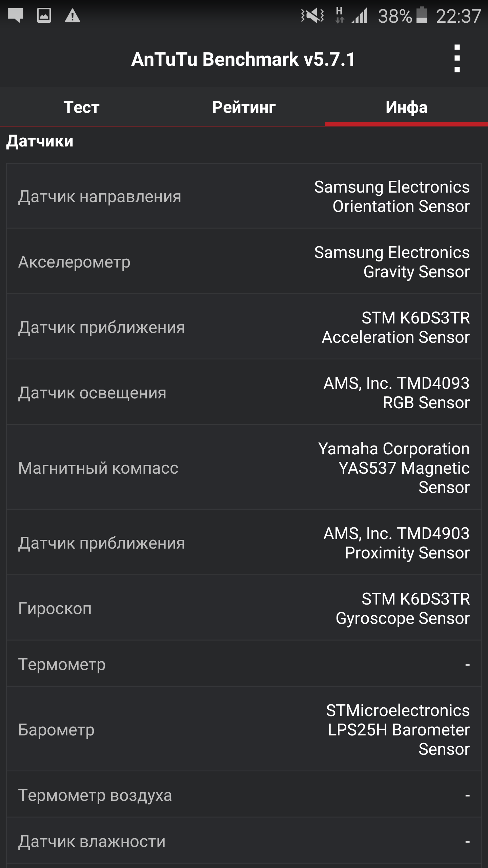The image size is (488, 868).
Task: Tap the warning triangle notification icon
Action: 72,16
